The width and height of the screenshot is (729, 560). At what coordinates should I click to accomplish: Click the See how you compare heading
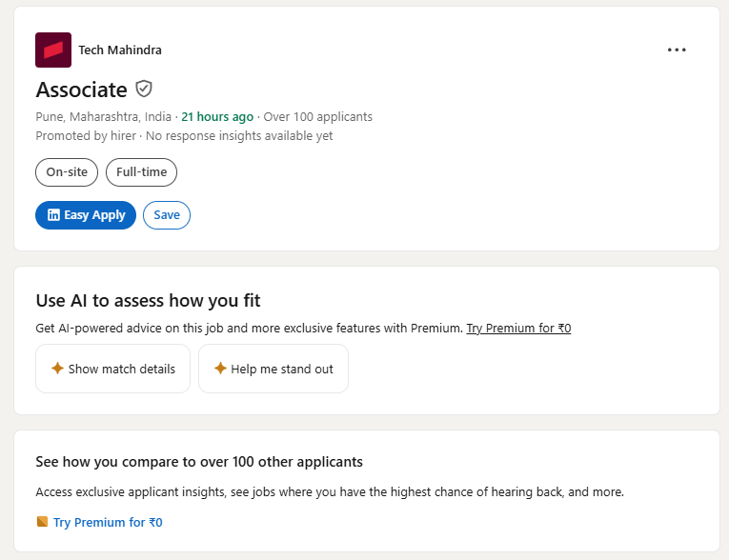(x=199, y=462)
